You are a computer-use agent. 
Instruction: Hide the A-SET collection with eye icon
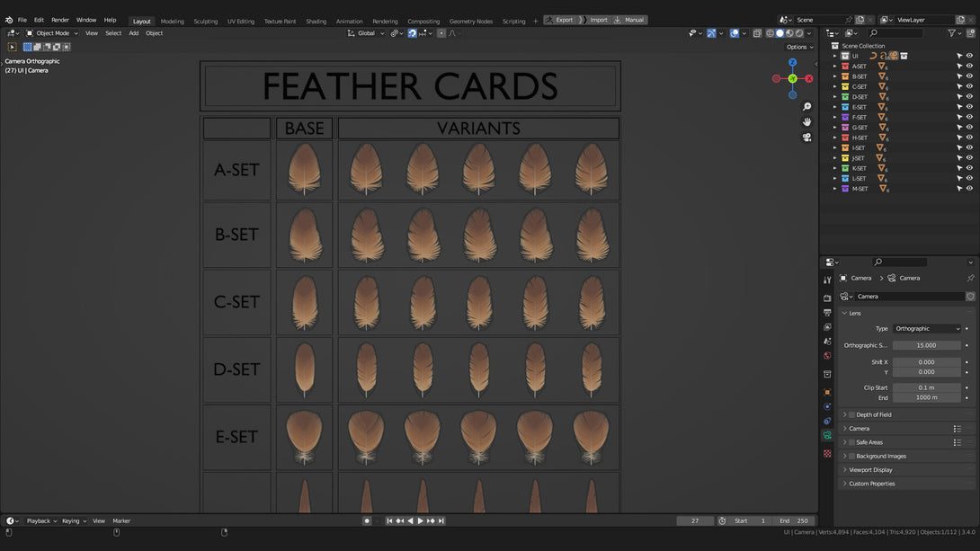coord(969,67)
